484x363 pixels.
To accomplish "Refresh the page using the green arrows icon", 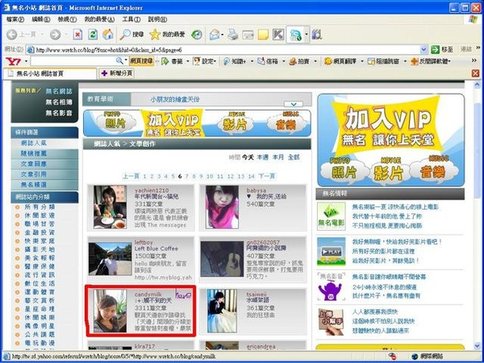I will [x=93, y=34].
